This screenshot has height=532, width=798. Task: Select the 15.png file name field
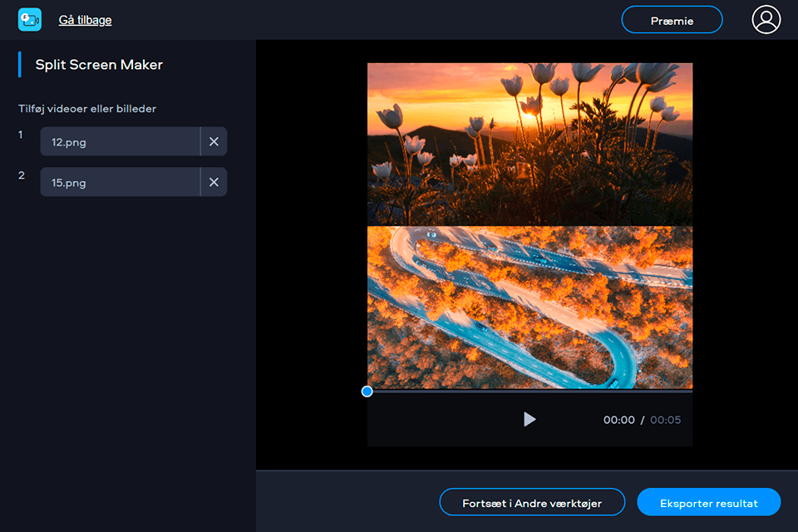[120, 181]
